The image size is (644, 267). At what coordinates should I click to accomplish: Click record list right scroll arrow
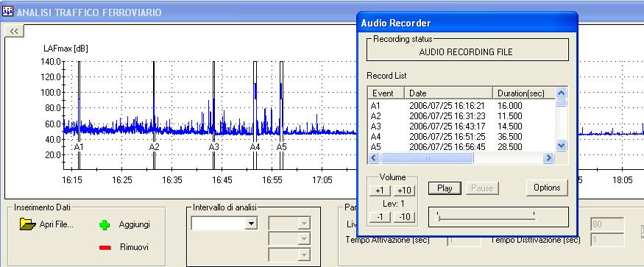coord(548,157)
